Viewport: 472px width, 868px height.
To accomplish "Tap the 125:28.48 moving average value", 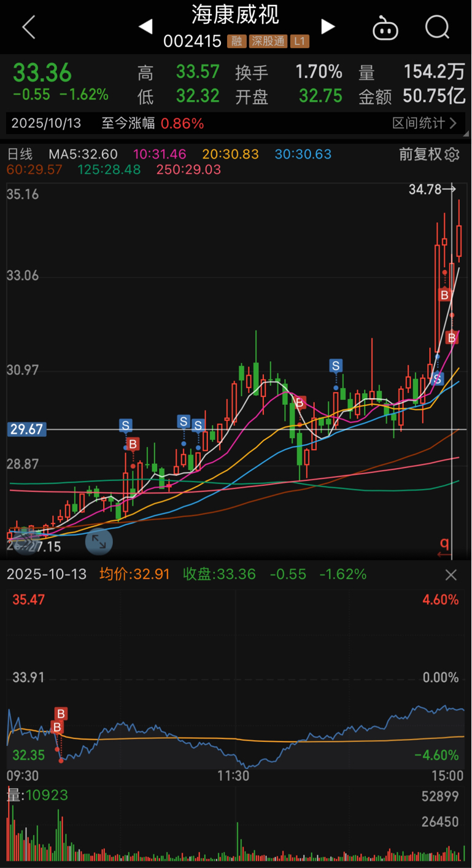I will pos(109,170).
